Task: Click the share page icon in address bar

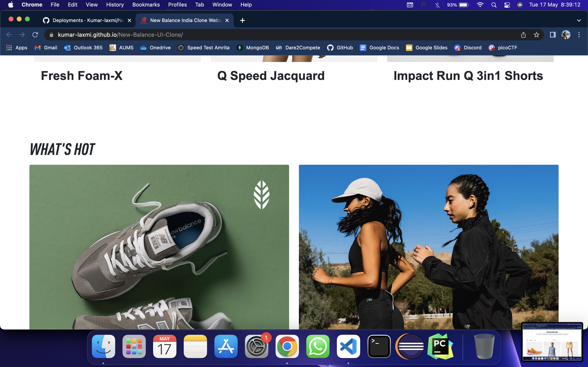Action: pos(523,35)
